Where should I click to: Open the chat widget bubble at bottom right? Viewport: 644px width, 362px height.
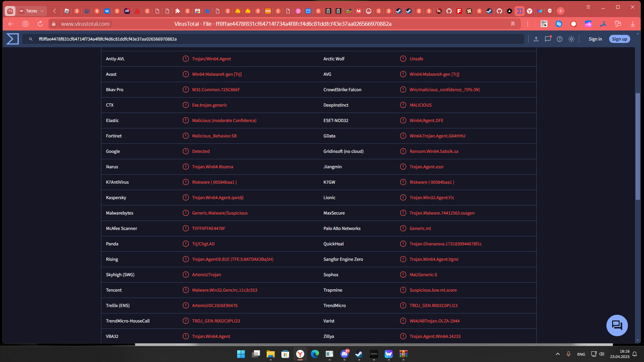pyautogui.click(x=617, y=325)
